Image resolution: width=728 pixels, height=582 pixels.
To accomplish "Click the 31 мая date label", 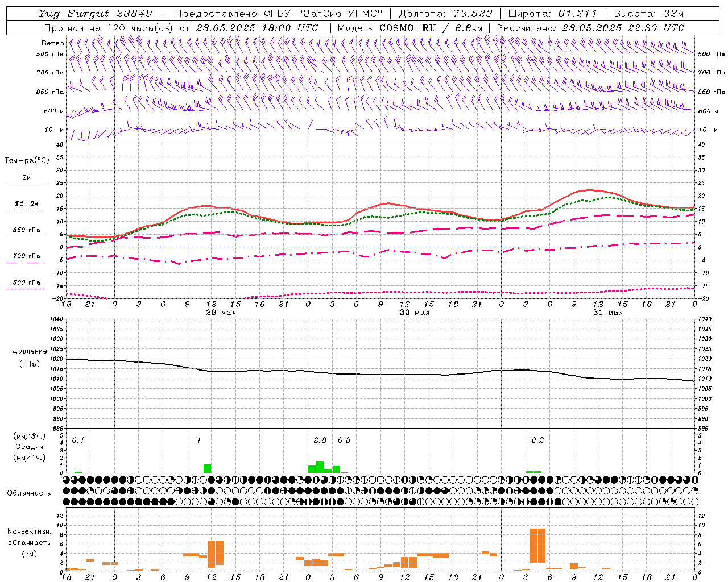I will [608, 313].
